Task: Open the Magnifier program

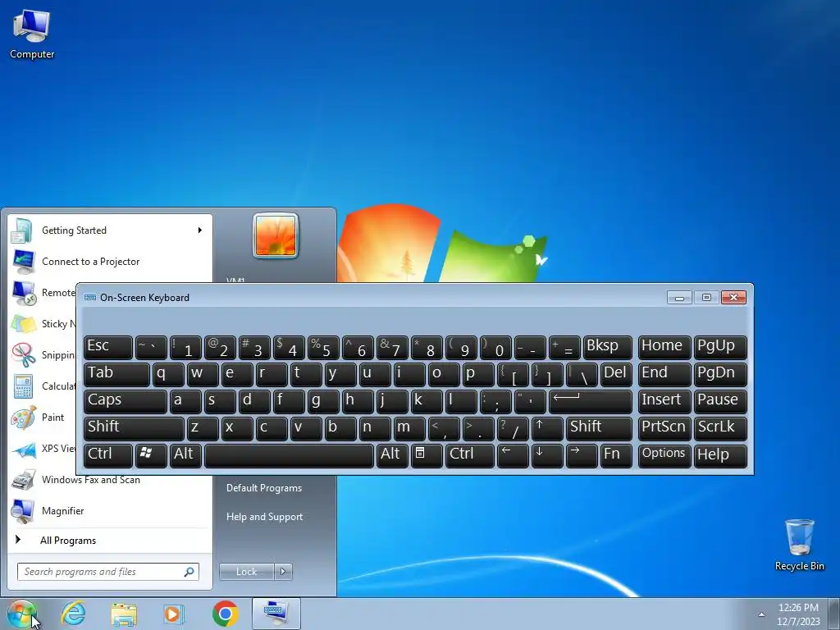Action: pos(62,510)
